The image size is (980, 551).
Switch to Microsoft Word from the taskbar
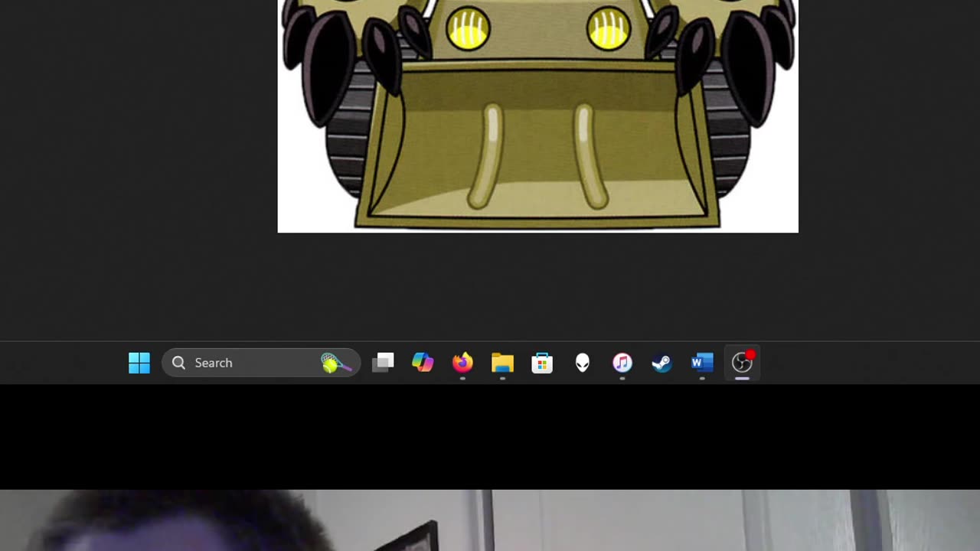pos(702,363)
